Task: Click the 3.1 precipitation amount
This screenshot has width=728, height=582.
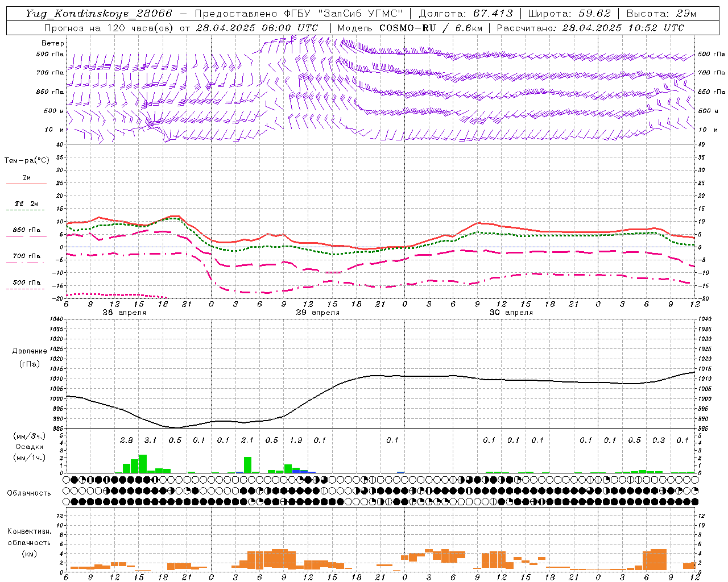Action: coord(150,440)
